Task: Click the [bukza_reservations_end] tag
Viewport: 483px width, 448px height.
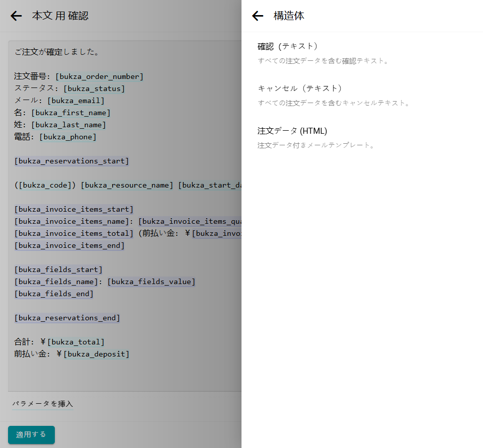Action: pyautogui.click(x=67, y=318)
